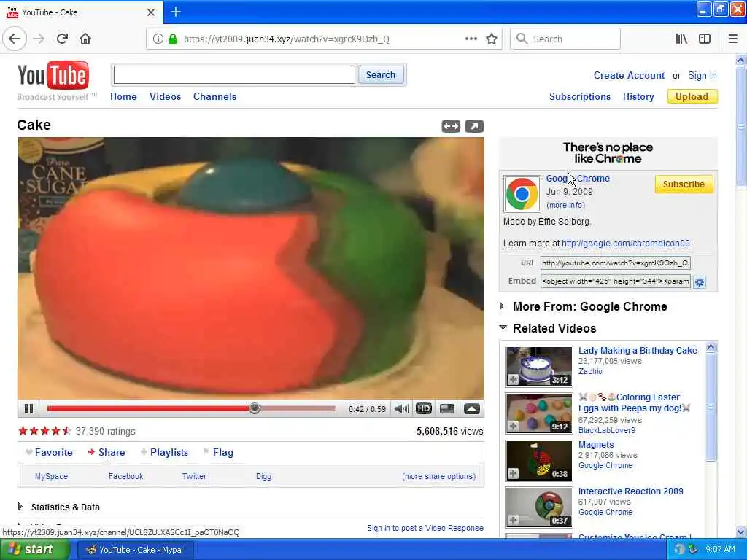Screen dimensions: 747x560
Task: Go back with browser back arrow
Action: pos(15,39)
